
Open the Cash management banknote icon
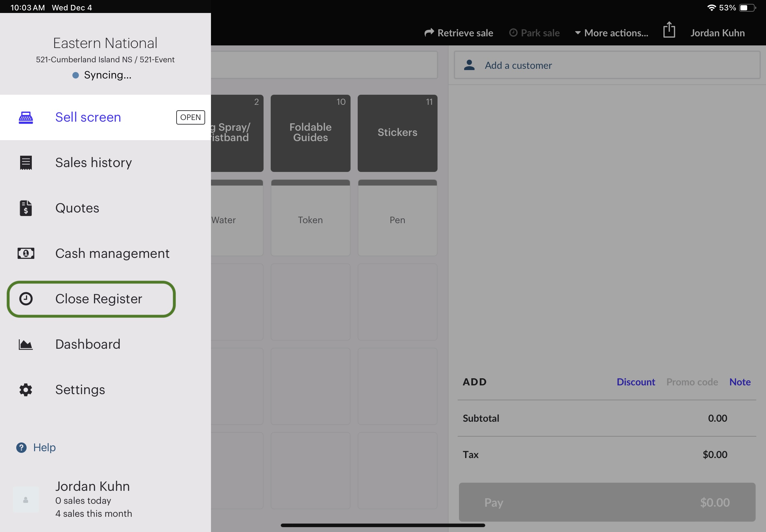[26, 253]
